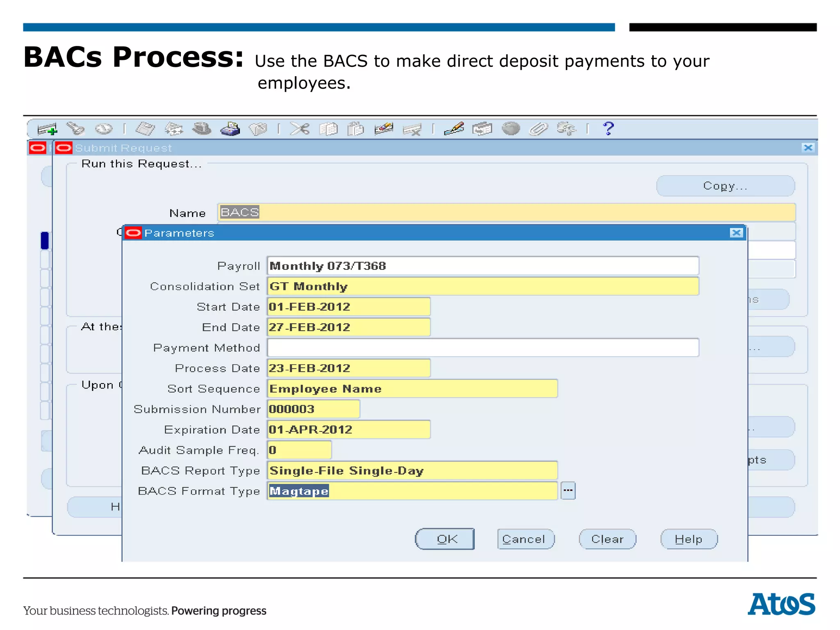Click Cancel in the Parameters dialog

coord(526,539)
